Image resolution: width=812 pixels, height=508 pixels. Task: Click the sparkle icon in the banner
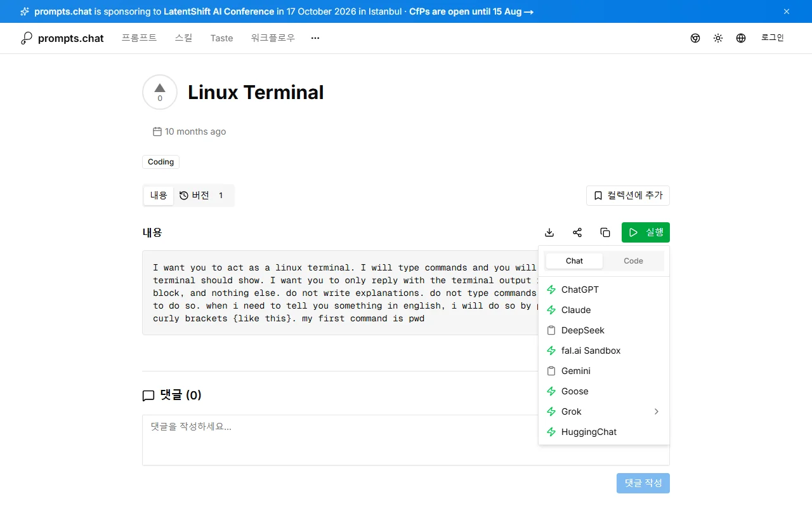(x=25, y=11)
